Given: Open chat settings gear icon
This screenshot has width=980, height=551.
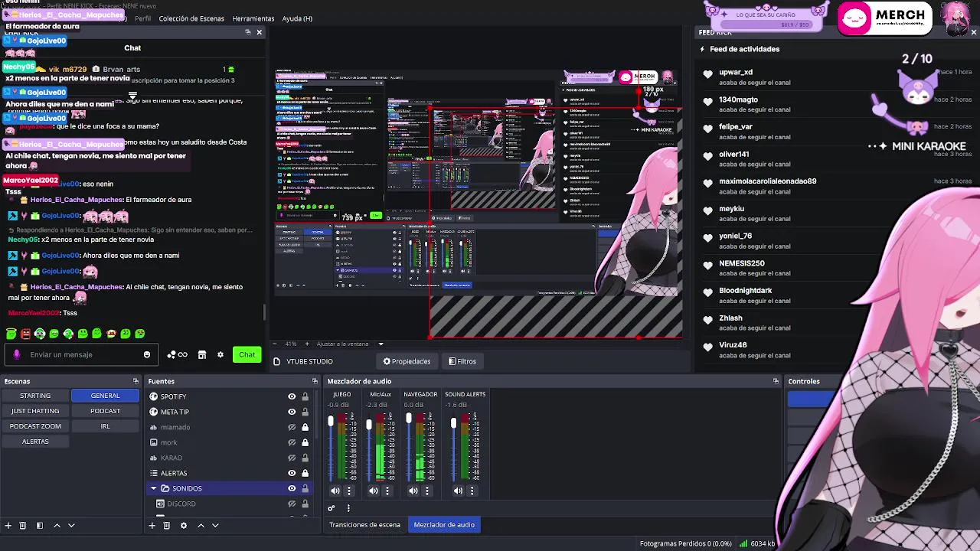Looking at the screenshot, I should (220, 354).
